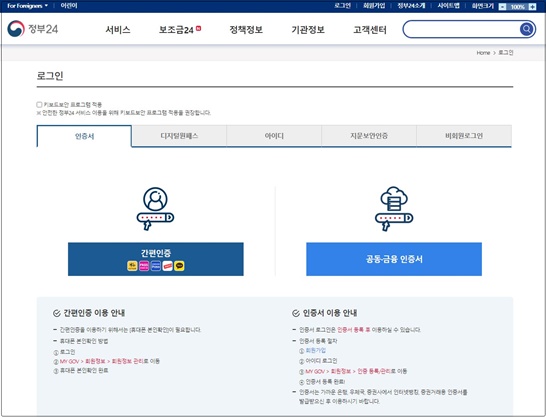The height and width of the screenshot is (417, 546).
Task: Click the red 'N' badge next to 보조금24
Action: [198, 28]
